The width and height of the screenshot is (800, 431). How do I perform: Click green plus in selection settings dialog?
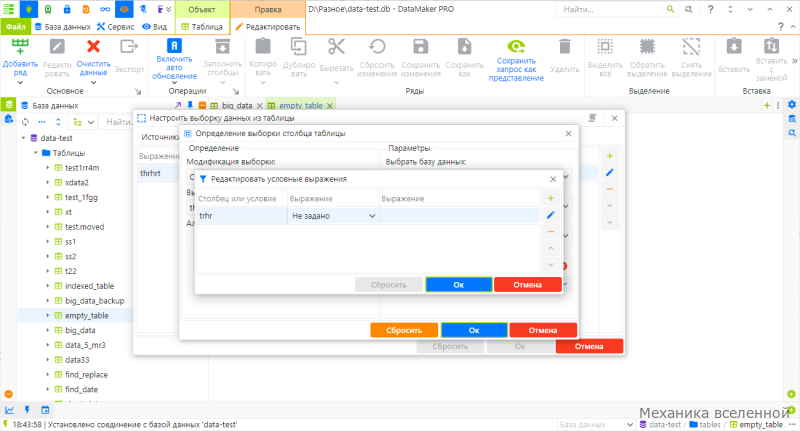tap(609, 156)
